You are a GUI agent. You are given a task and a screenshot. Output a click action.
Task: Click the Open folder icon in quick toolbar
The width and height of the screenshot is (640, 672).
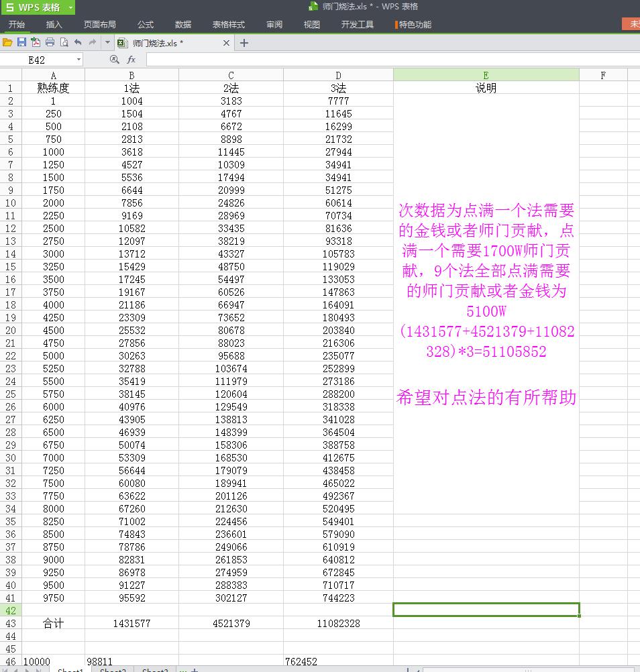[x=7, y=42]
